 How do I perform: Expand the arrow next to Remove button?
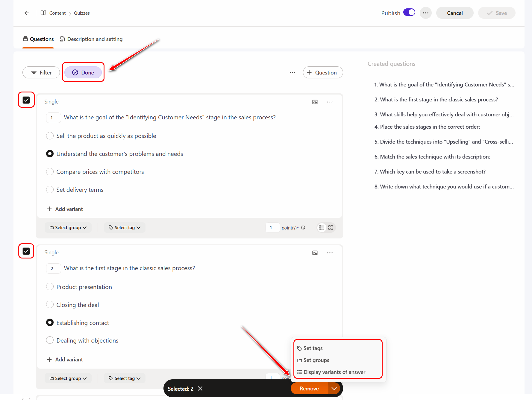point(334,389)
